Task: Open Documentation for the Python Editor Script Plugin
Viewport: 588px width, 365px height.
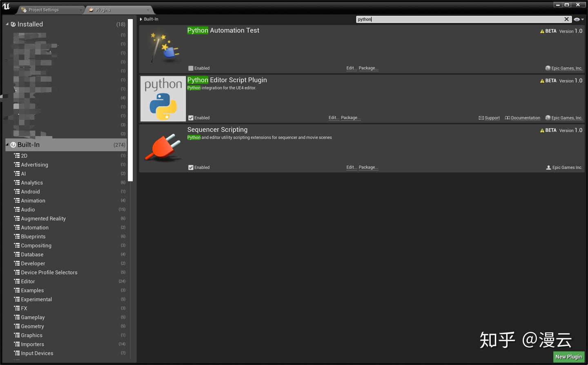Action: coord(525,117)
